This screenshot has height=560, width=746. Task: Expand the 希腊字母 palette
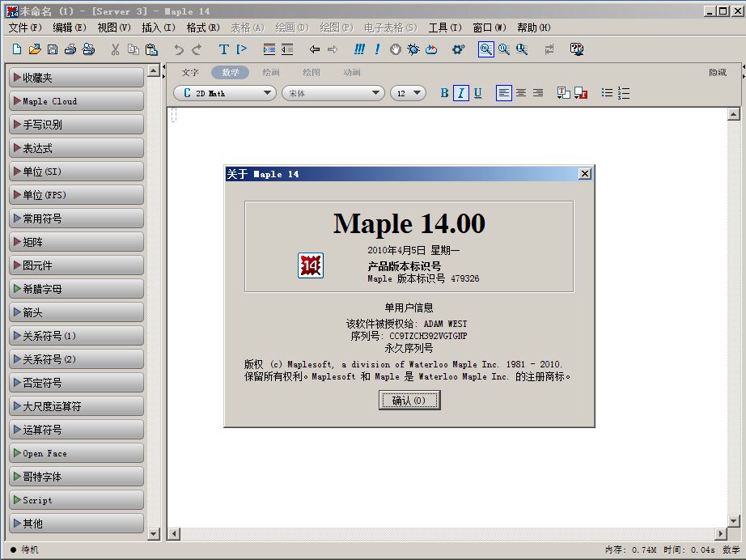pyautogui.click(x=76, y=289)
